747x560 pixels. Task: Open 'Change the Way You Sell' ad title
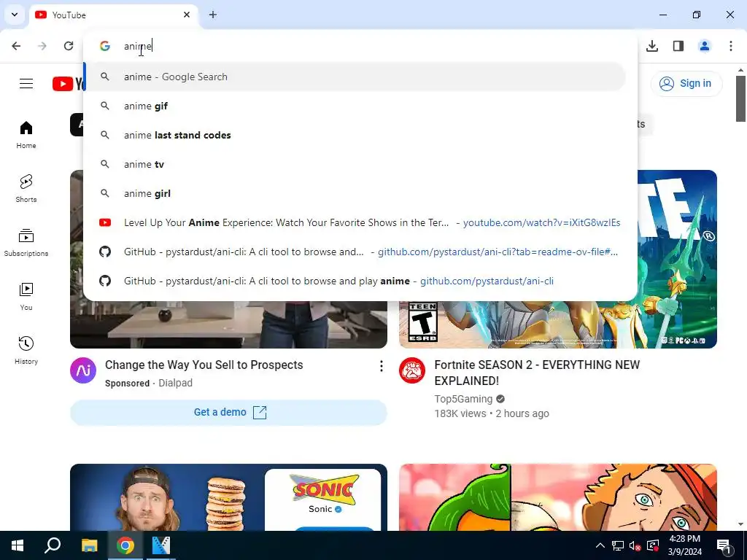point(204,365)
